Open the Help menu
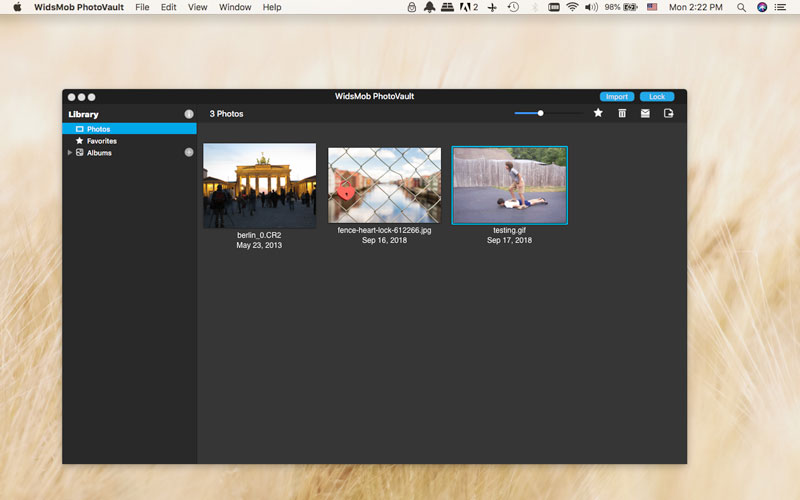 pyautogui.click(x=272, y=7)
